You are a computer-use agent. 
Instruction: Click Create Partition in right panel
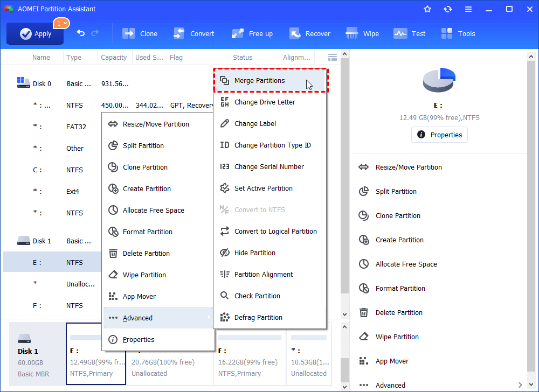pyautogui.click(x=391, y=240)
